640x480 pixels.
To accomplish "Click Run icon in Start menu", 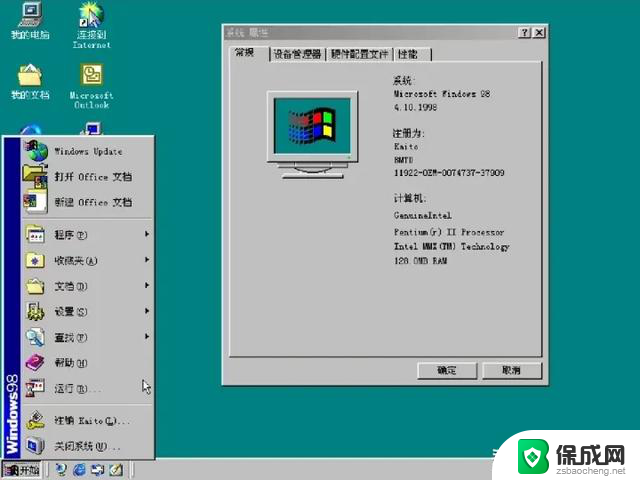I will pos(36,388).
